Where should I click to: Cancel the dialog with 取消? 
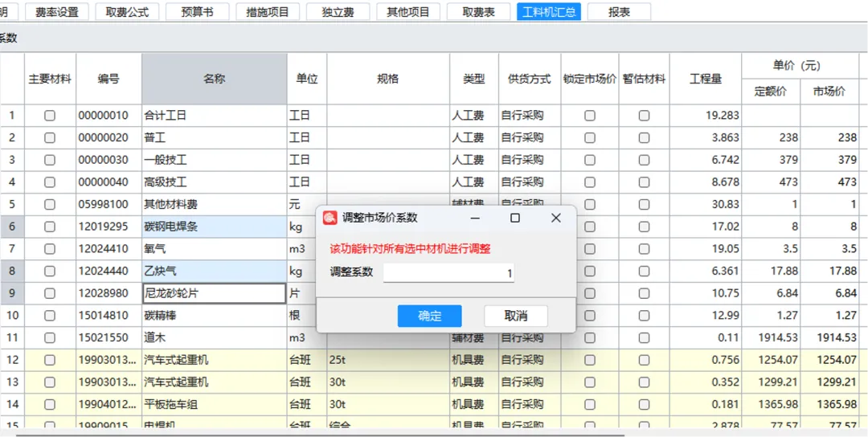pyautogui.click(x=516, y=316)
